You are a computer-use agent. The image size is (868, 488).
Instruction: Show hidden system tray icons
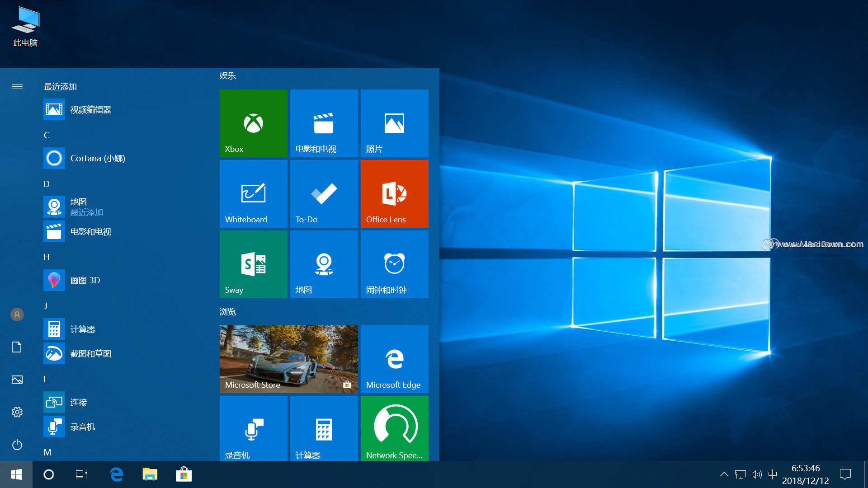pos(724,474)
